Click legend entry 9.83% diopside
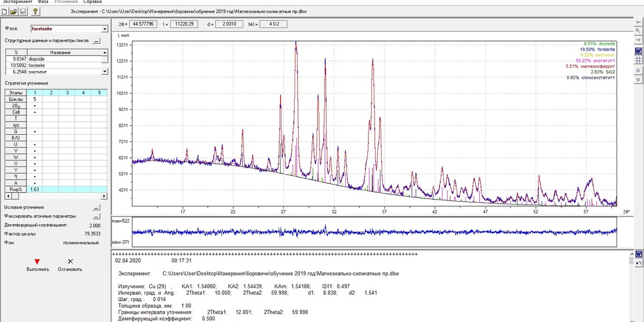The width and height of the screenshot is (644, 322). coord(599,44)
